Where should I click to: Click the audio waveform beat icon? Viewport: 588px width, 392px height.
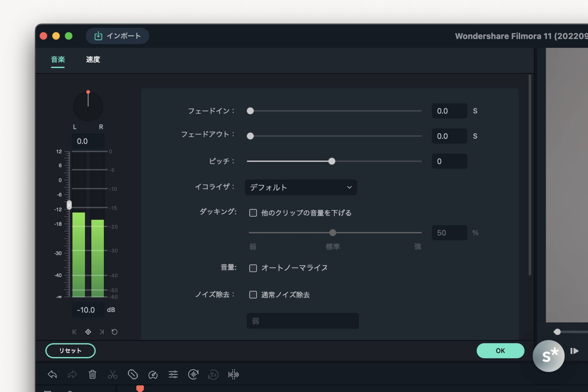233,374
